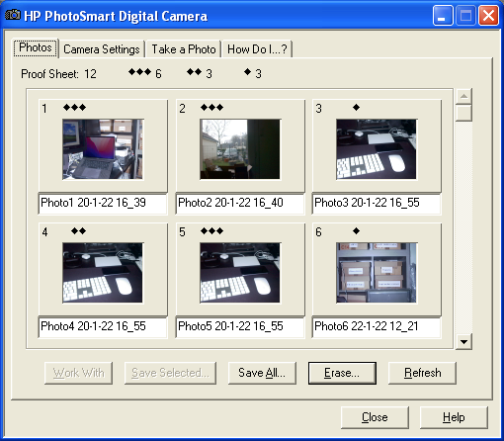Open the Camera Settings tab

(102, 49)
